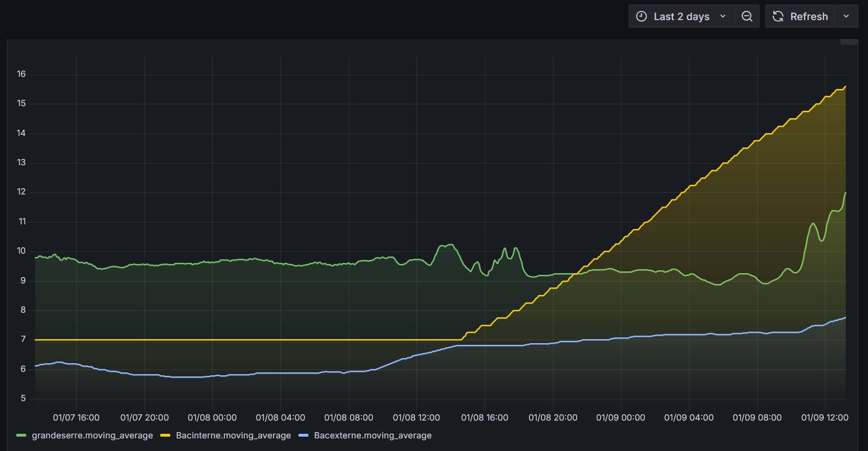Click the clock icon in time picker
The image size is (868, 451).
point(641,17)
